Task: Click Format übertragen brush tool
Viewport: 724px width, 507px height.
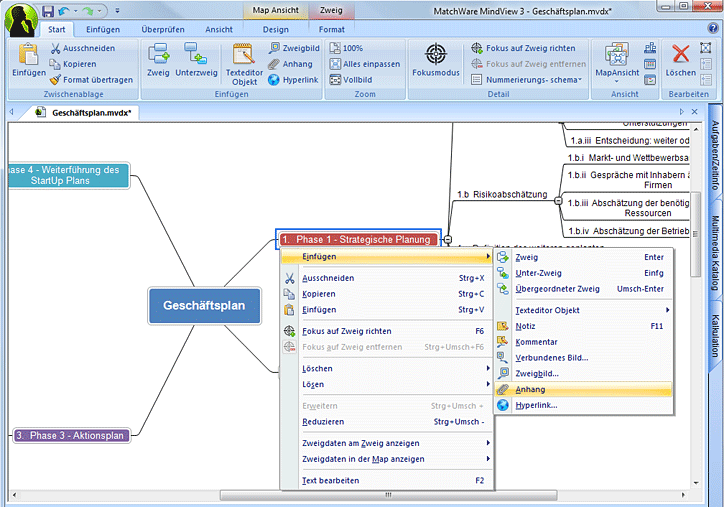Action: (x=91, y=79)
